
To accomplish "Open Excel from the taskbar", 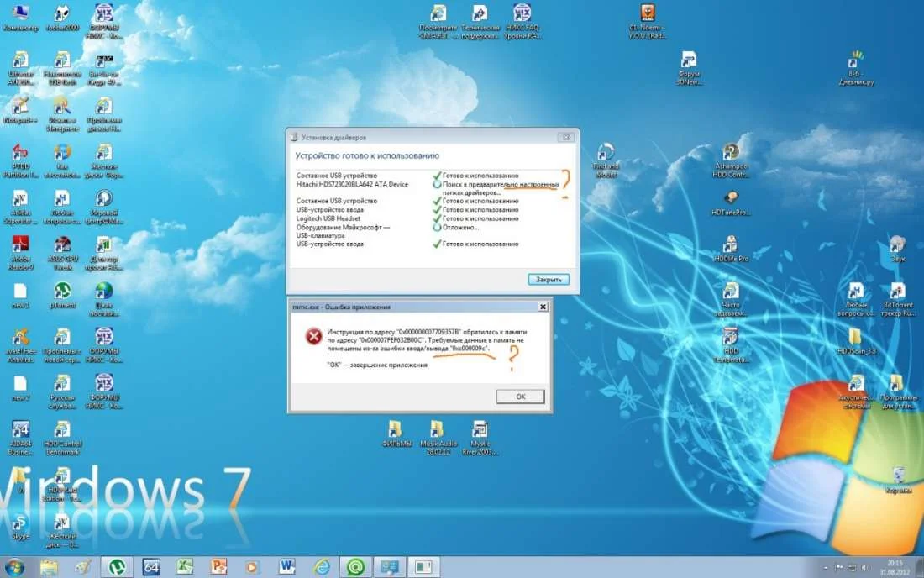I will point(185,567).
